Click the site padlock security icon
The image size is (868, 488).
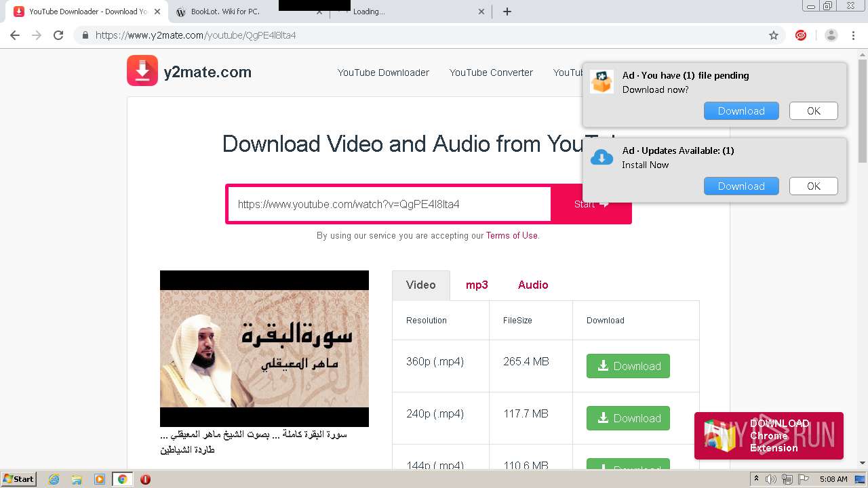coord(85,35)
